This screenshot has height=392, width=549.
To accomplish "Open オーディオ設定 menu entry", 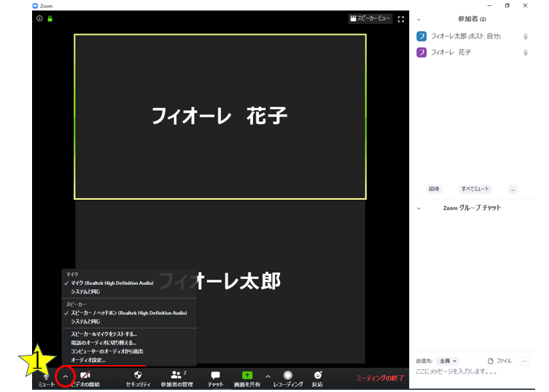I will coord(88,360).
